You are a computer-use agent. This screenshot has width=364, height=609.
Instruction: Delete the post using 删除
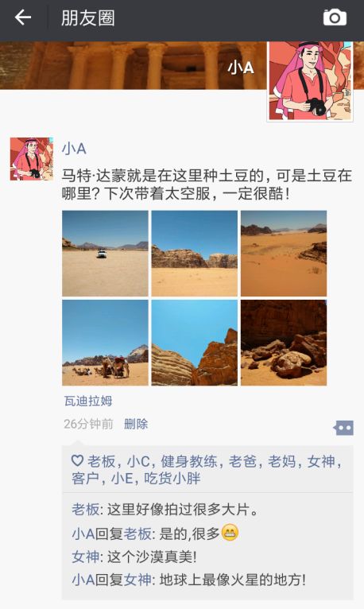point(136,424)
